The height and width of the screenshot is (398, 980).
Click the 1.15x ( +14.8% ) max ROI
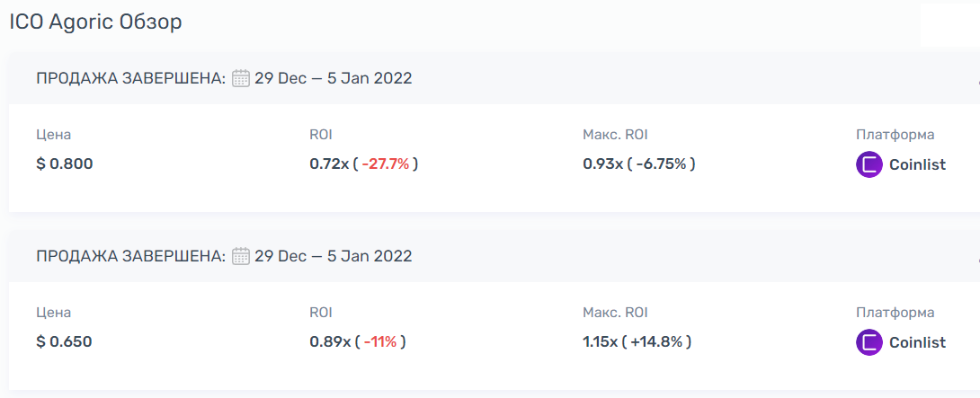(637, 341)
